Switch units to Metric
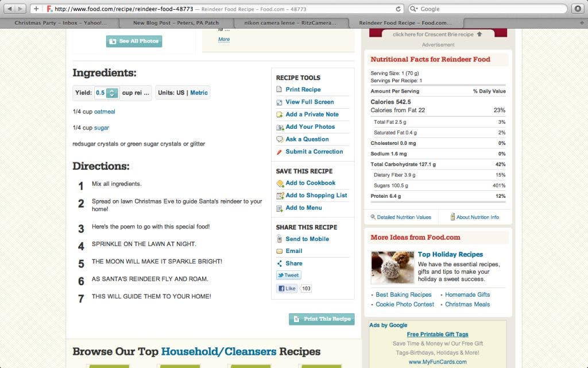588x368 pixels. [199, 93]
